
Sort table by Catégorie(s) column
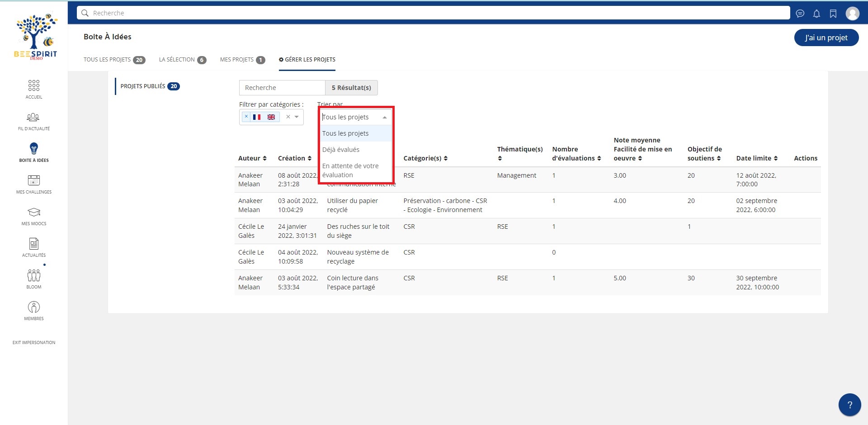[x=425, y=158]
